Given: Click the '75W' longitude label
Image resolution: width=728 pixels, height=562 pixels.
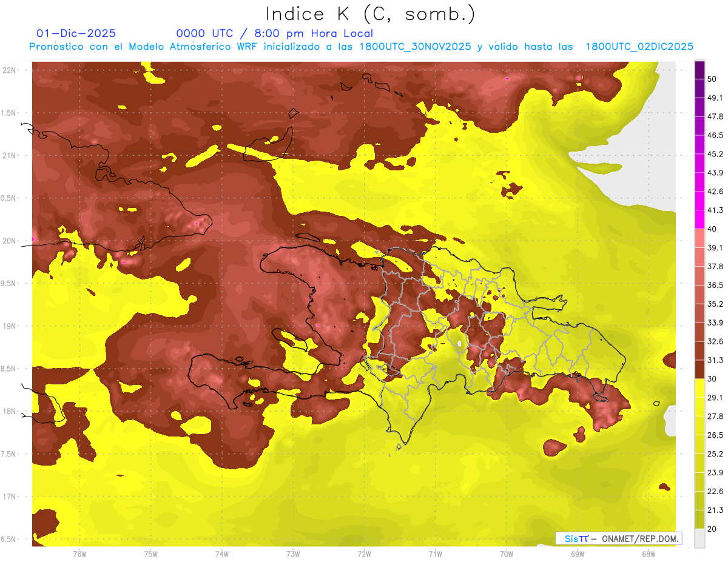Looking at the screenshot, I should (x=151, y=554).
